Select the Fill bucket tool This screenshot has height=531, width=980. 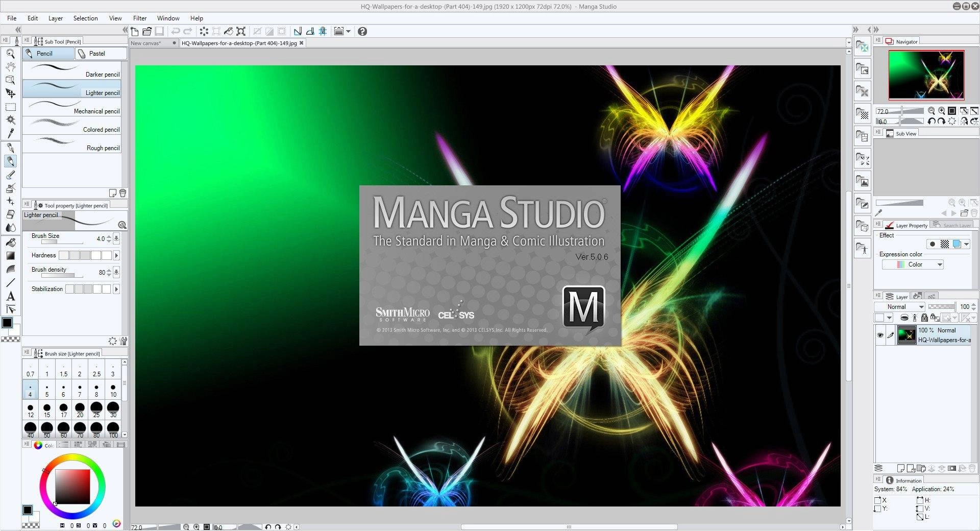(x=10, y=243)
